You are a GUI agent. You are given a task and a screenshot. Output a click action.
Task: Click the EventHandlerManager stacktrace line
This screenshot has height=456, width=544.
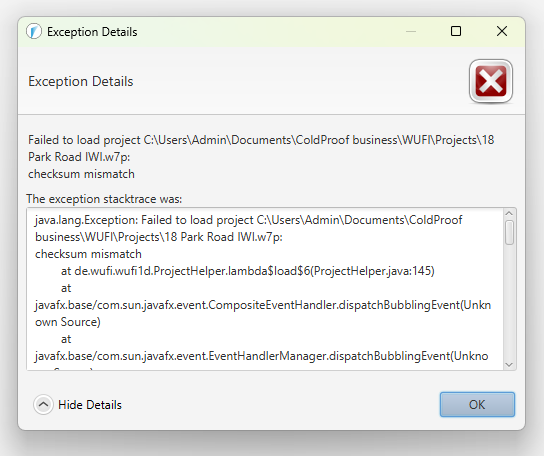(261, 356)
